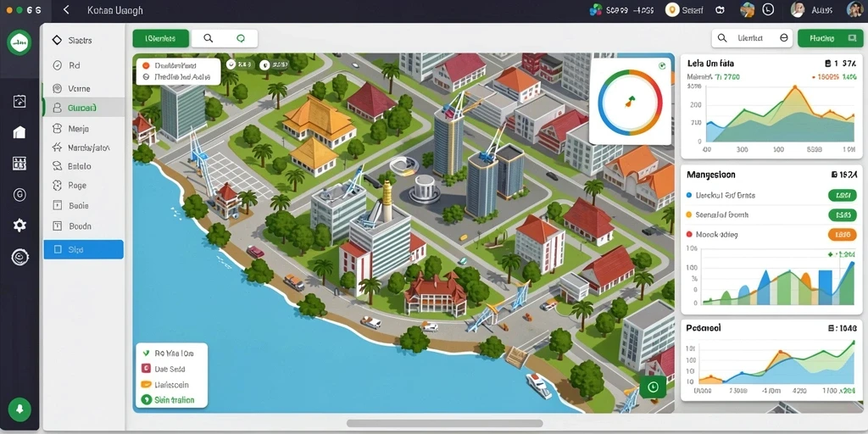Click the back arrow in title bar
Image resolution: width=868 pixels, height=434 pixels.
tap(66, 10)
